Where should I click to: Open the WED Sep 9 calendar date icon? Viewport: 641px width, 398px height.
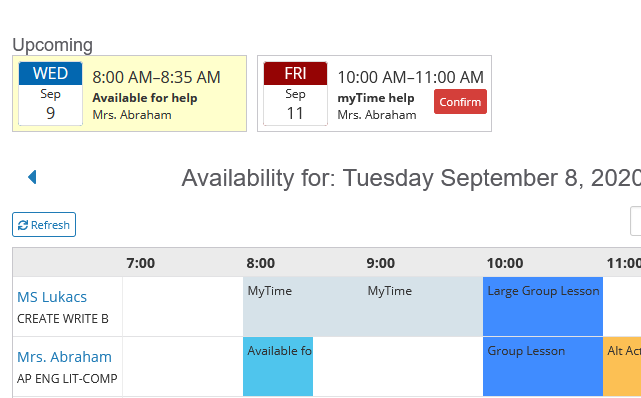click(50, 94)
